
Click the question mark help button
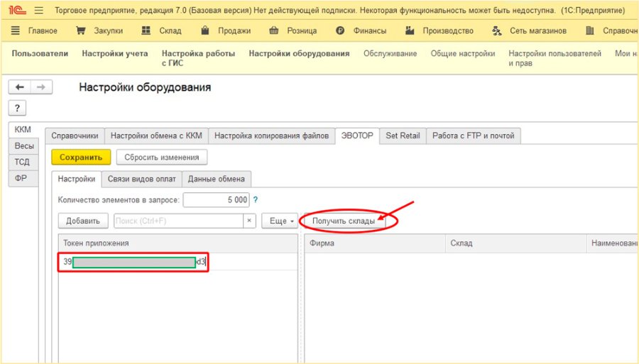pos(17,108)
